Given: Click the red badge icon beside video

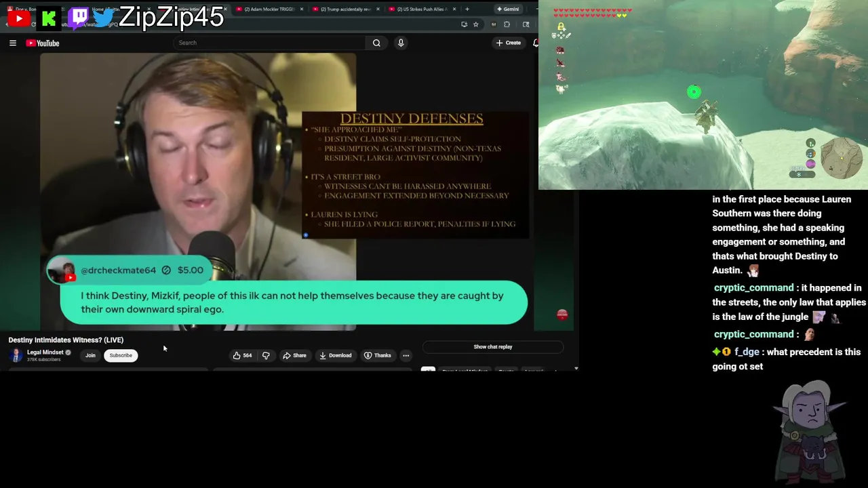Looking at the screenshot, I should [561, 314].
